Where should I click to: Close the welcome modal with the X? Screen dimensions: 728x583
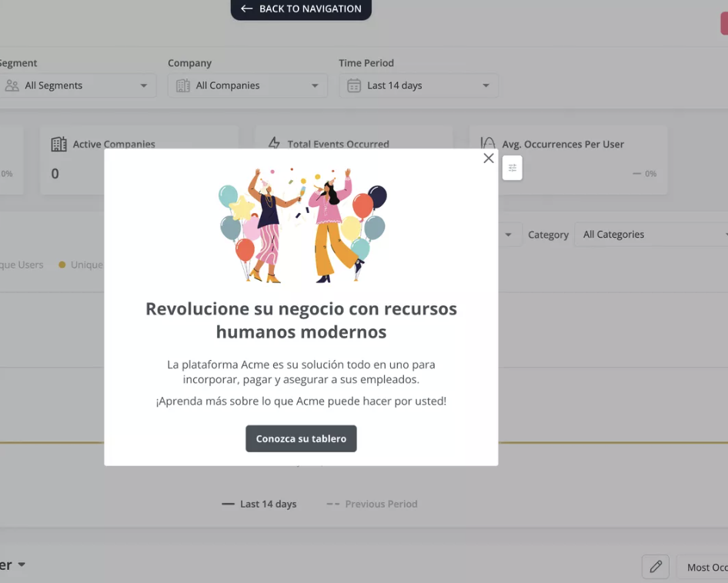[x=489, y=158]
